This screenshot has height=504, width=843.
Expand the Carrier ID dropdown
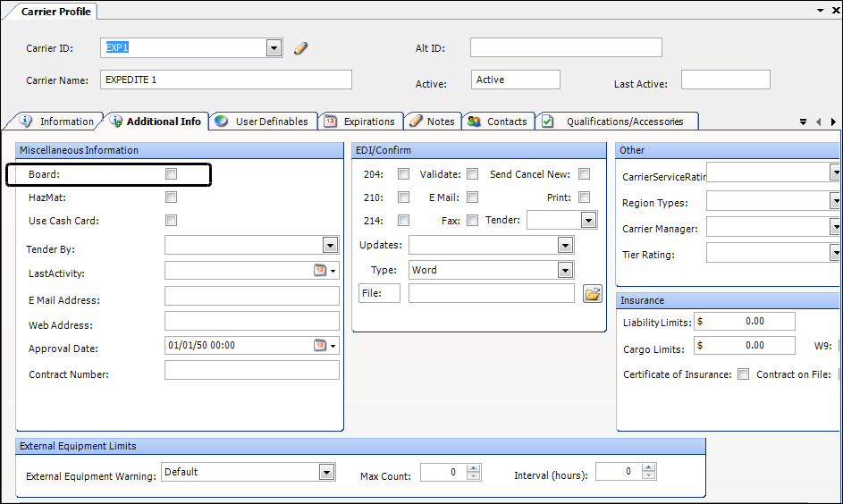point(274,48)
